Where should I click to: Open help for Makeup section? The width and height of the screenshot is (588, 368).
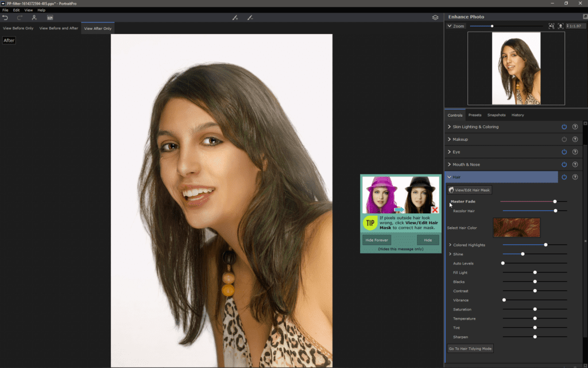click(575, 139)
